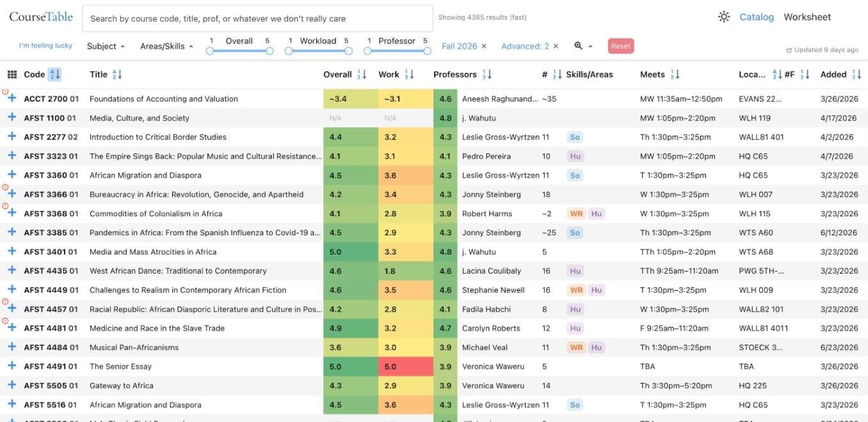Open Foundations of Accounting and Valuation course
868x422 pixels.
coord(164,98)
